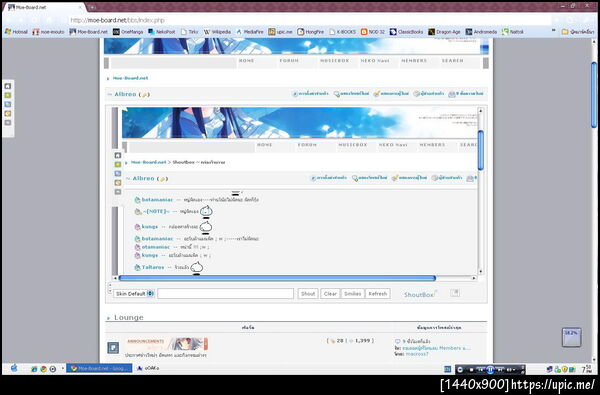This screenshot has height=395, width=600.
Task: Click the green icon in outer floating sidebar
Action: coord(8,95)
